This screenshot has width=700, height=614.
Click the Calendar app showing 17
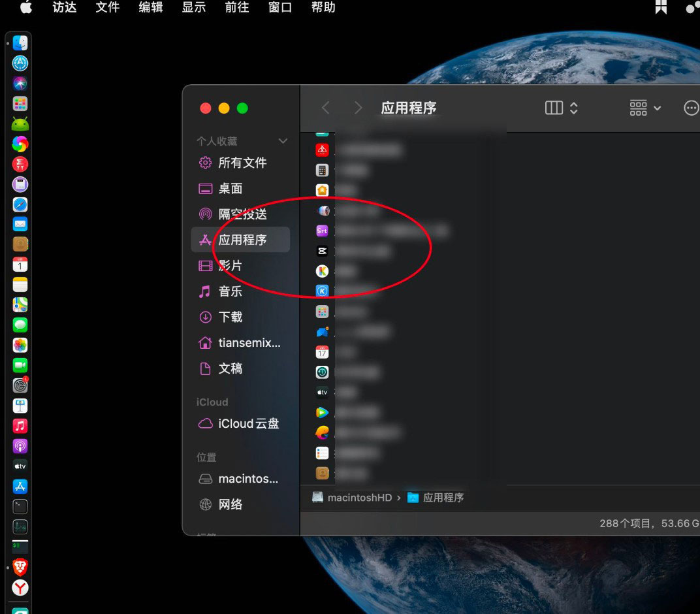(x=322, y=351)
